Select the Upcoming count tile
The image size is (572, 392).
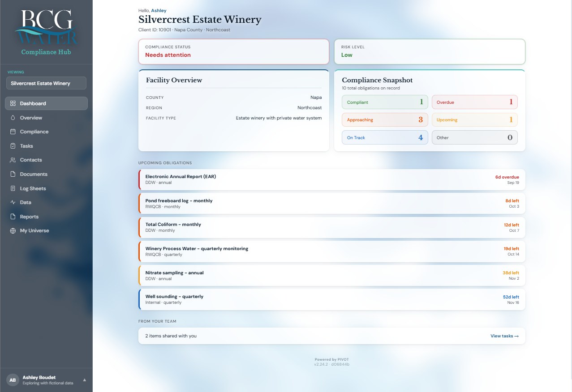point(474,120)
